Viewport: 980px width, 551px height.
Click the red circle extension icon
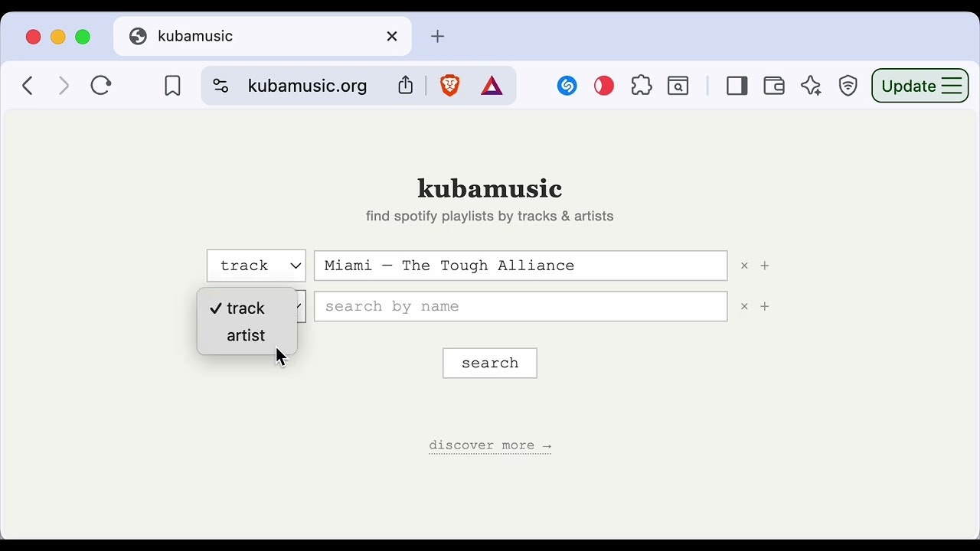pos(604,86)
